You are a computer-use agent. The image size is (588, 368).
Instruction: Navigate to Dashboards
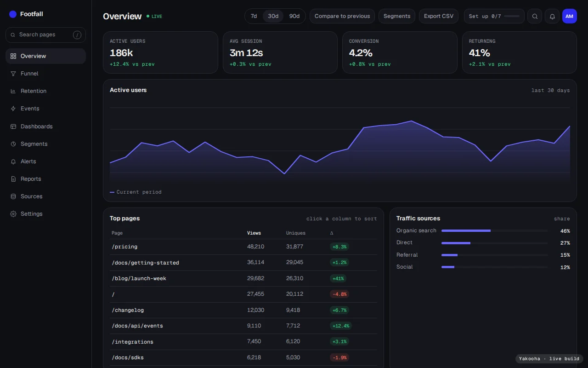point(45,126)
